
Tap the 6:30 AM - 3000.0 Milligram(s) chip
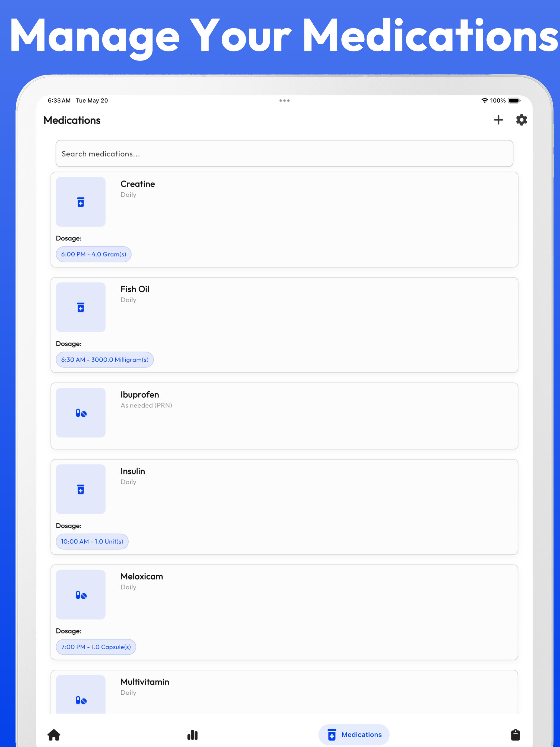pos(105,360)
